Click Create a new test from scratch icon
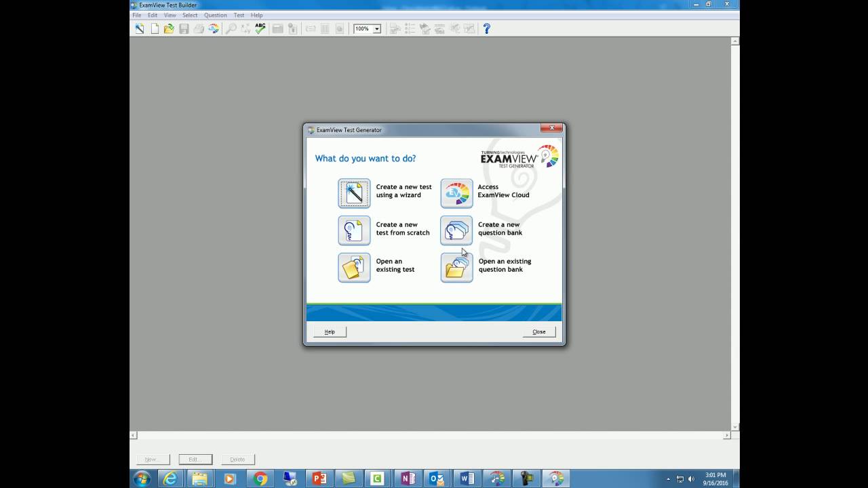This screenshot has height=488, width=868. 354,230
